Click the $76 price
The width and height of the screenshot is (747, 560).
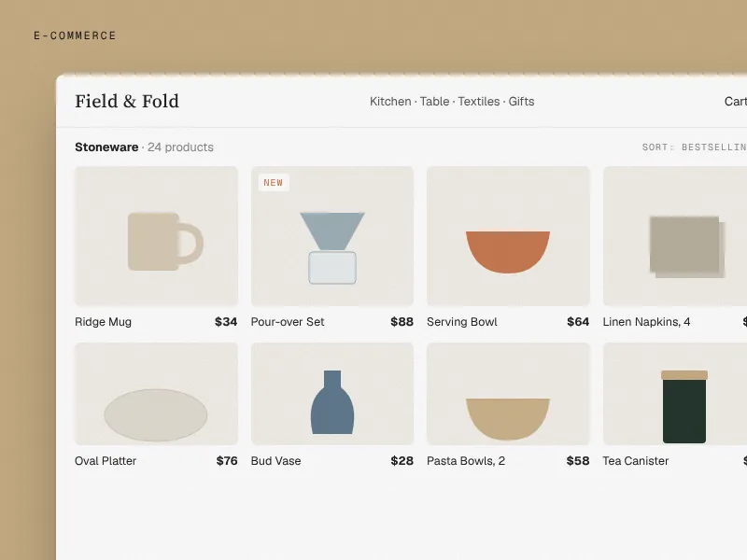227,461
